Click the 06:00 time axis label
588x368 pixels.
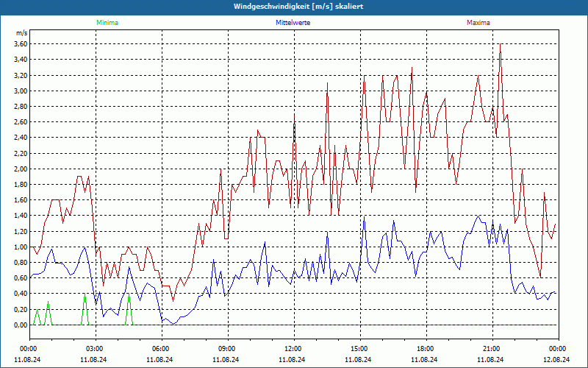[x=162, y=349]
